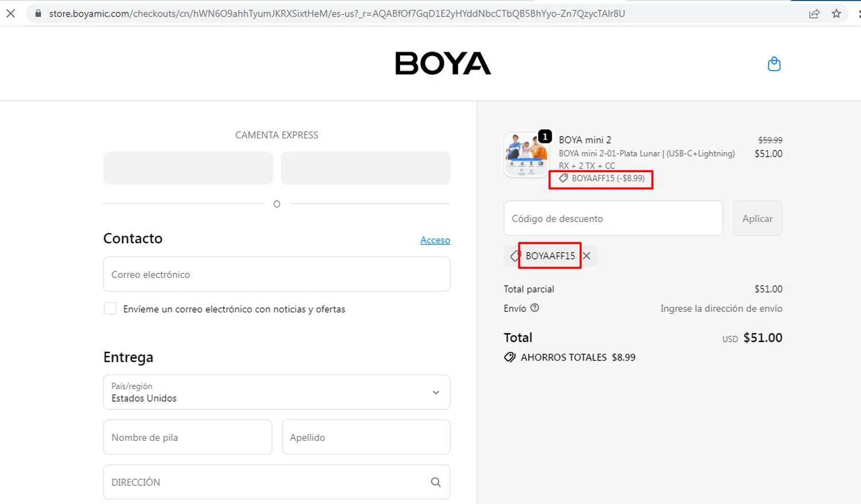Click the Entrega section heading
The width and height of the screenshot is (861, 504).
[x=128, y=357]
